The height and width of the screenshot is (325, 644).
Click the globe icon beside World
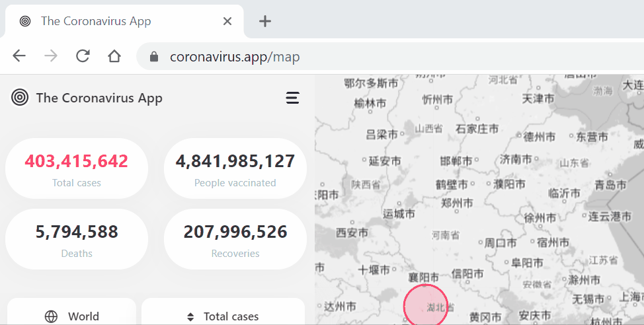pyautogui.click(x=51, y=316)
